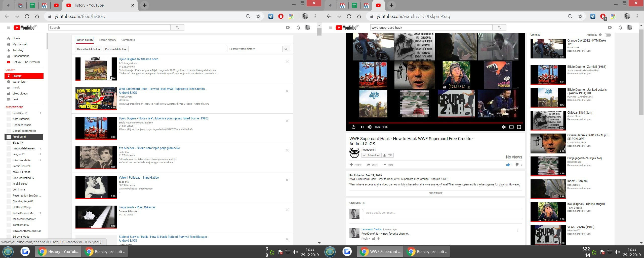
Task: Open the comment options three-dot menu
Action: pos(517,230)
